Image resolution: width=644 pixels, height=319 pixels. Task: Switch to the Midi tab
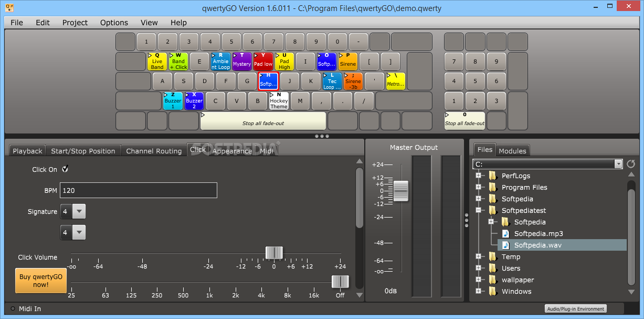coord(267,151)
